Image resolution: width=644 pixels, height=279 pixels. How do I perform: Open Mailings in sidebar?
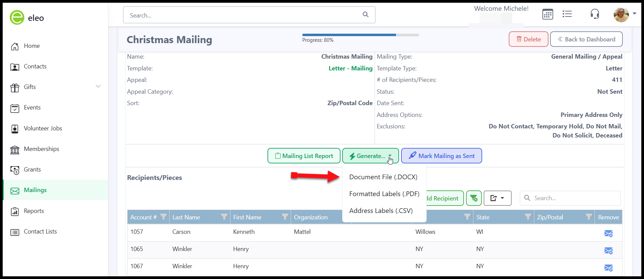56,190
